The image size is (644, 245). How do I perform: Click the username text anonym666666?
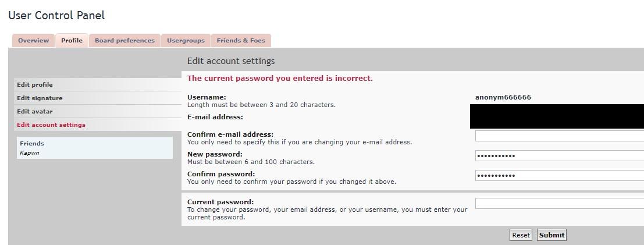[x=503, y=97]
